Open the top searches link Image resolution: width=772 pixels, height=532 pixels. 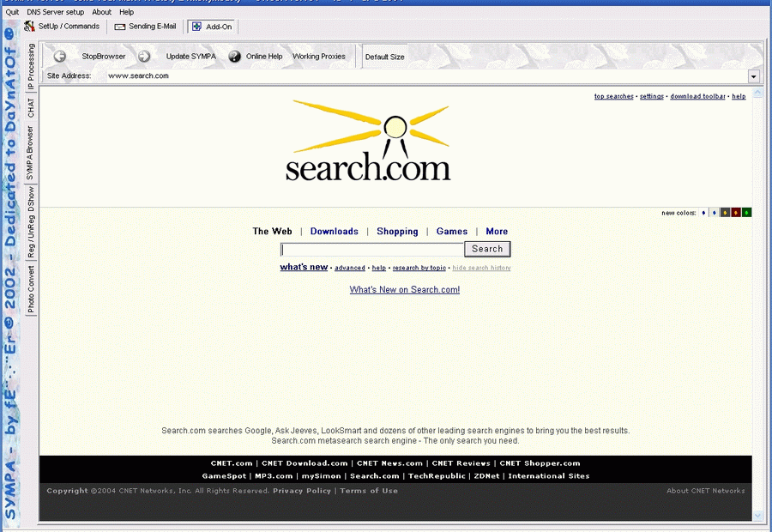tap(613, 97)
